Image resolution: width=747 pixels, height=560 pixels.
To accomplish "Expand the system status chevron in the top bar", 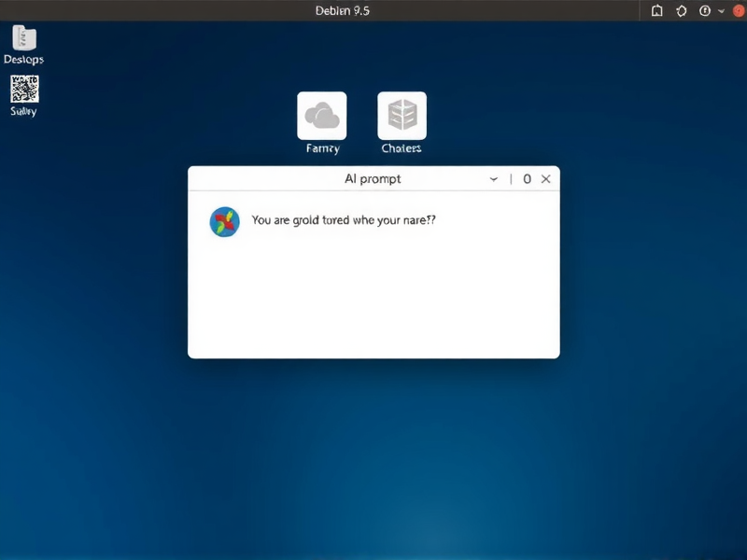I will (720, 11).
